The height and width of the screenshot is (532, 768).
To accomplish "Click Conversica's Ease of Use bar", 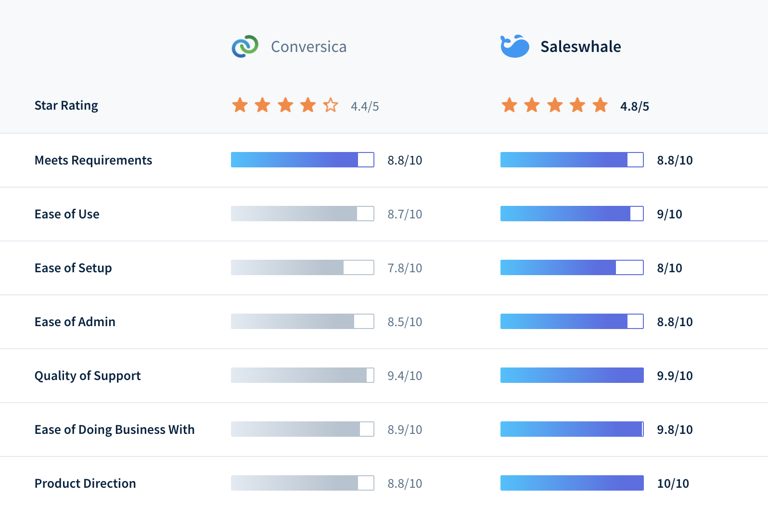I will click(x=303, y=214).
